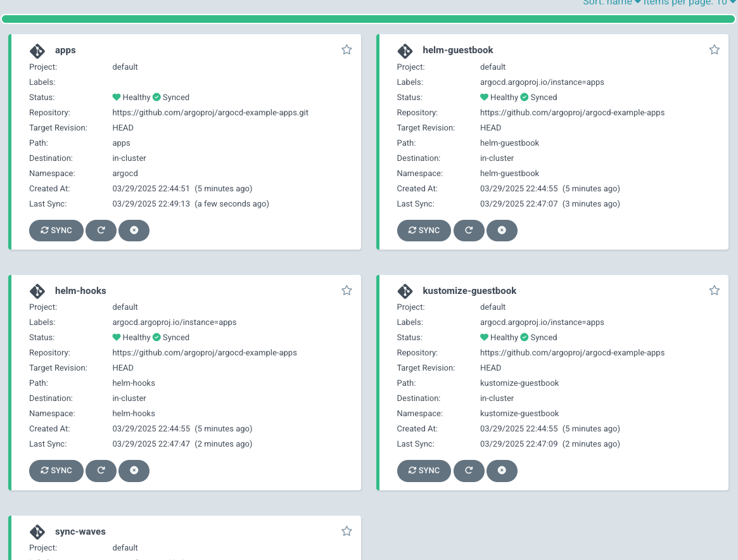Image resolution: width=738 pixels, height=560 pixels.
Task: Click the green health status bar
Action: pos(369,19)
